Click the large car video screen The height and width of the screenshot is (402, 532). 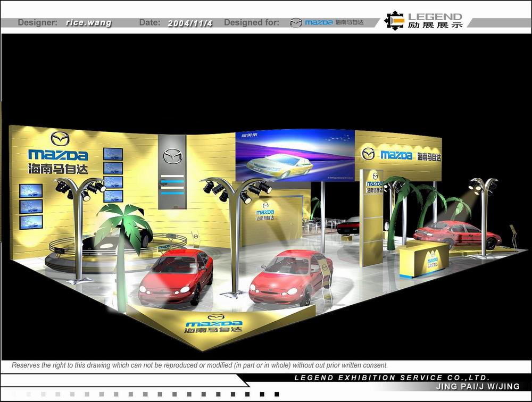tap(295, 155)
